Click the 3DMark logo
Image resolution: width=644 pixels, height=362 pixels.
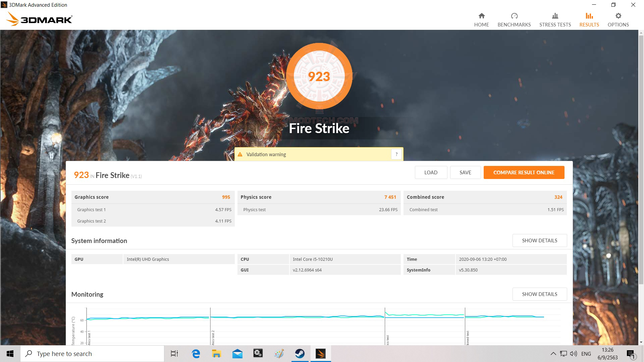click(40, 19)
